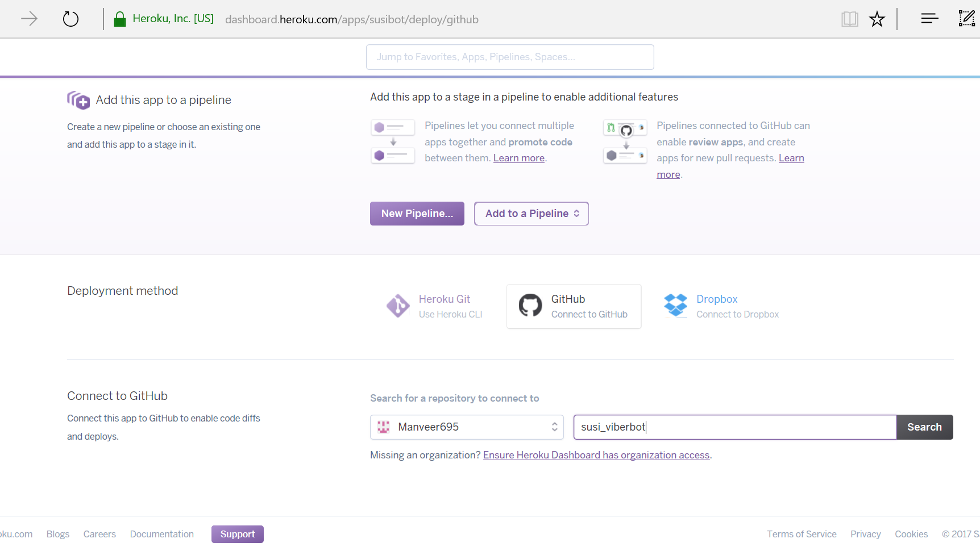Open the Cookies footer link
The height and width of the screenshot is (551, 980).
coord(911,534)
